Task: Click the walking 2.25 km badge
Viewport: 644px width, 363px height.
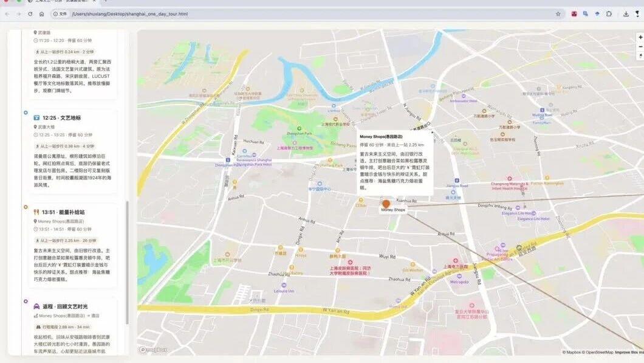Action: (x=66, y=241)
